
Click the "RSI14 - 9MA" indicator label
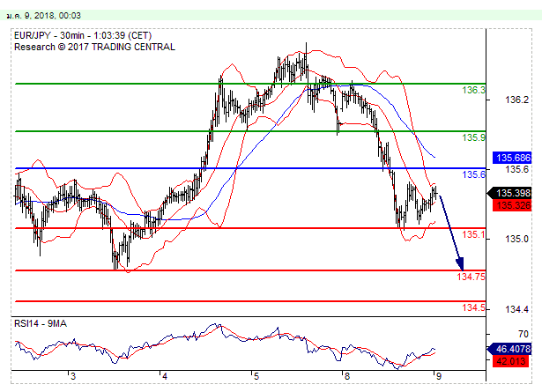41,323
